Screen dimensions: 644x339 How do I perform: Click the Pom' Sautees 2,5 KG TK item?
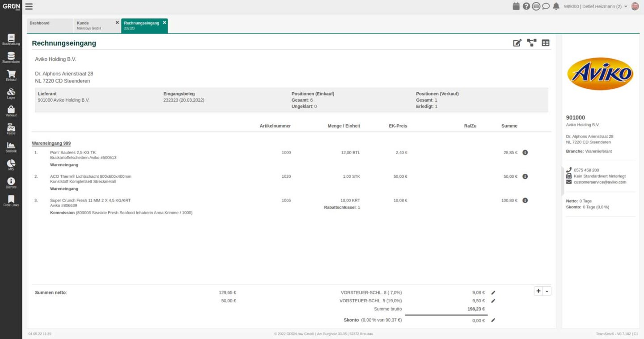(73, 153)
